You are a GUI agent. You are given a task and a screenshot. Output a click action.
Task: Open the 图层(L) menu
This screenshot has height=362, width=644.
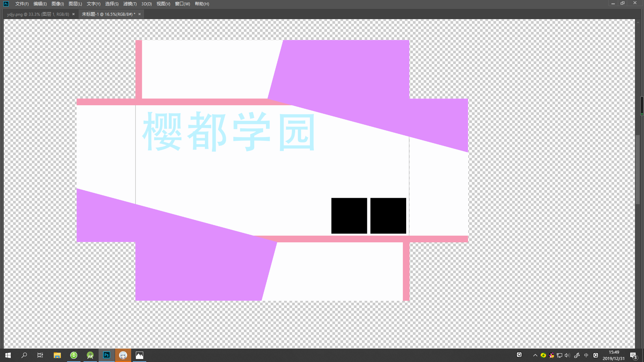pyautogui.click(x=75, y=4)
